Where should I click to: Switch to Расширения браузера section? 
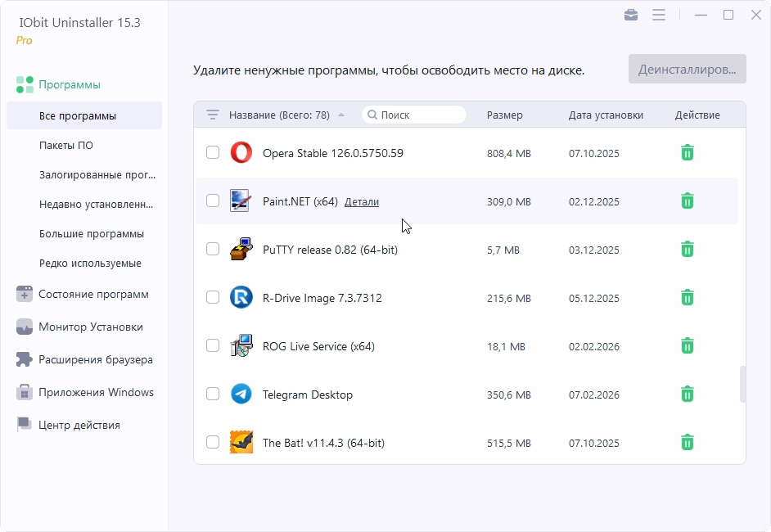pos(95,359)
